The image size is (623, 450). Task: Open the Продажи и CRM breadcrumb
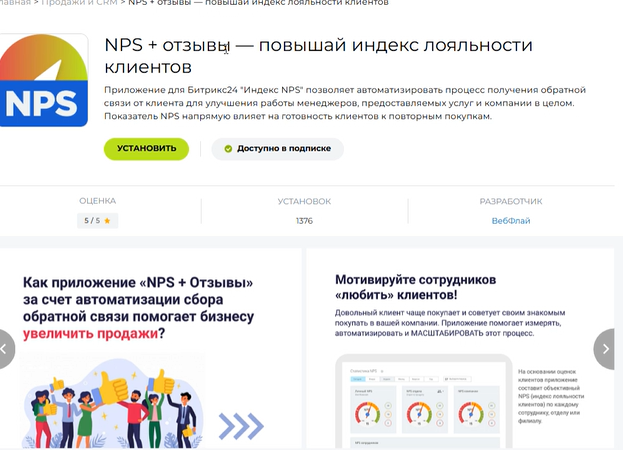click(x=79, y=3)
